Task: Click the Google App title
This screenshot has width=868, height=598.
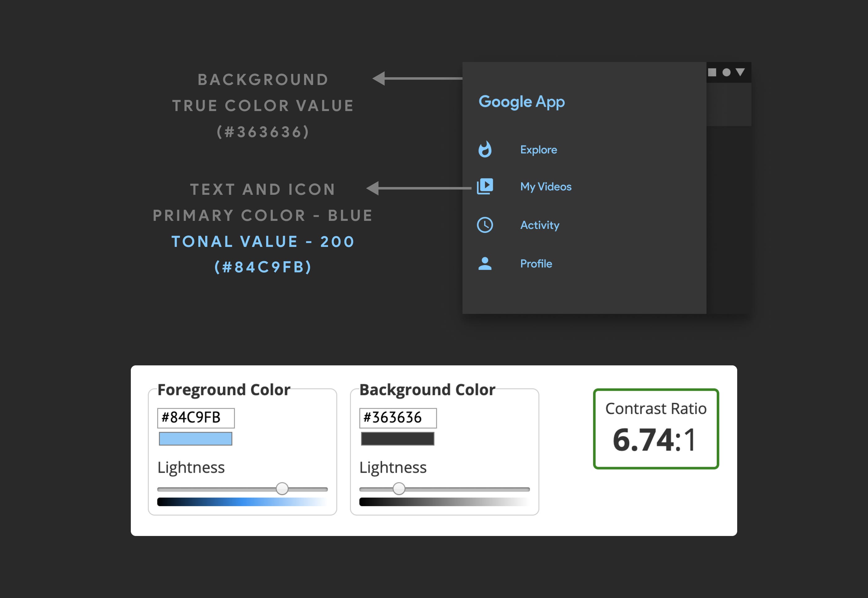Action: coord(522,102)
